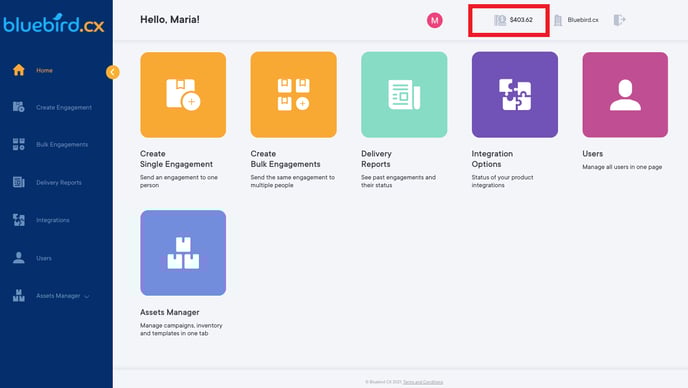
Task: Click the 'Integration Options' card title text
Action: (x=492, y=159)
